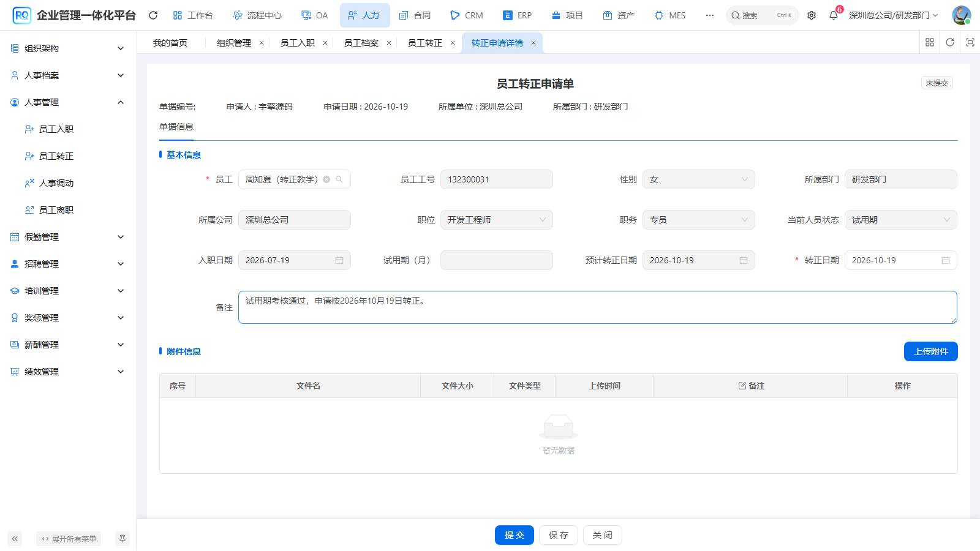Open the 职位 dropdown

click(497, 220)
